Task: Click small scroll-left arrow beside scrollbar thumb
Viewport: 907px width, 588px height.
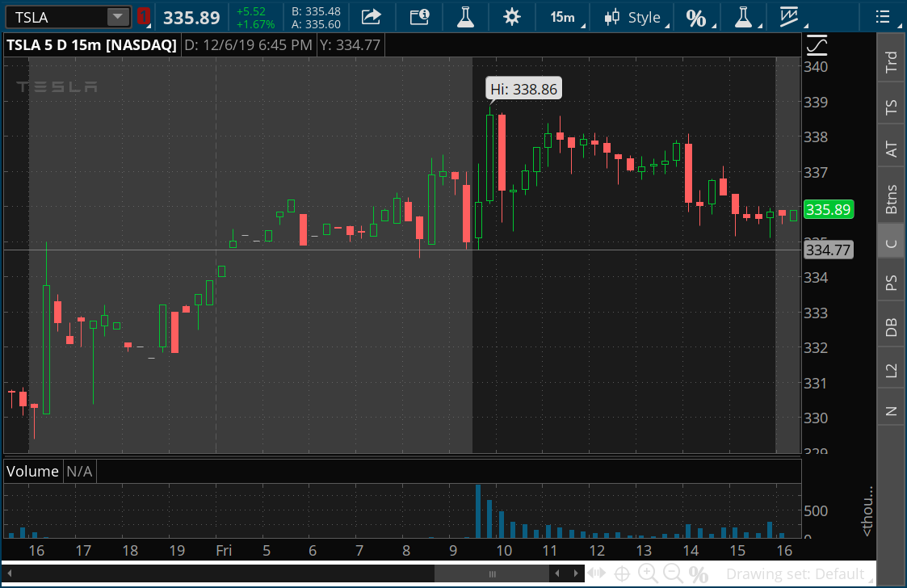Action: coord(557,573)
